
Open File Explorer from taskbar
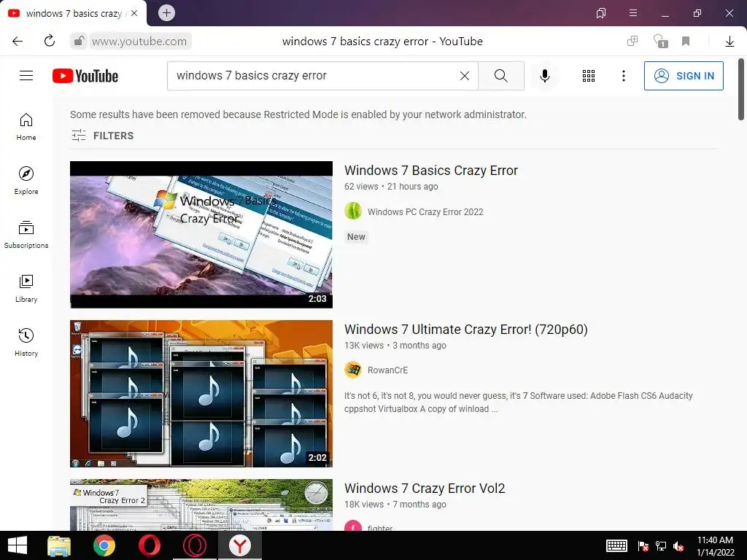pyautogui.click(x=59, y=545)
